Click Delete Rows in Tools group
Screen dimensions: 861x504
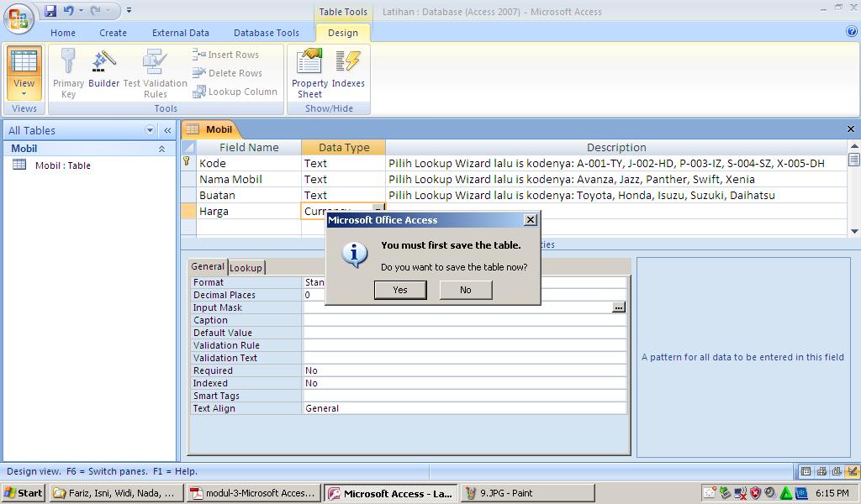227,73
